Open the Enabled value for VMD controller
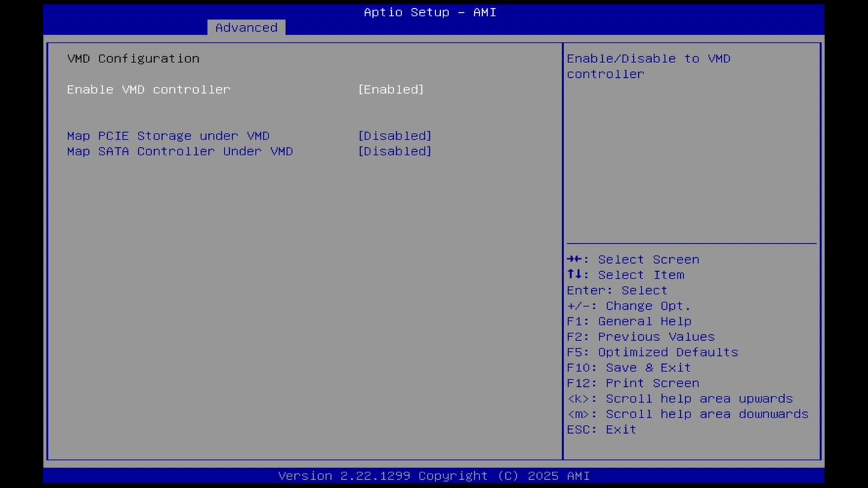Image resolution: width=868 pixels, height=488 pixels. coord(391,89)
